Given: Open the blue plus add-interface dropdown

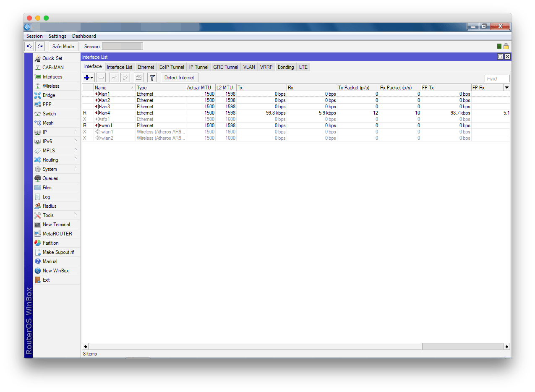Looking at the screenshot, I should [x=89, y=78].
